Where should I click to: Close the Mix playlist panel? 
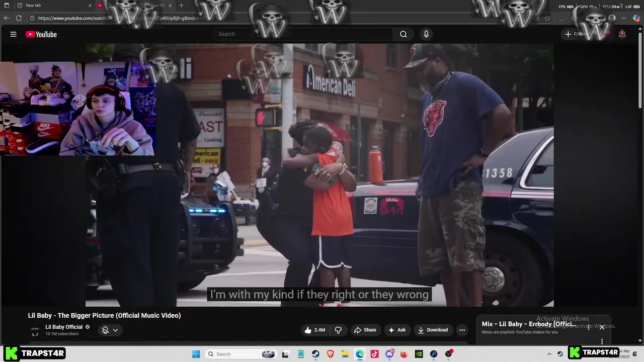pos(602,327)
